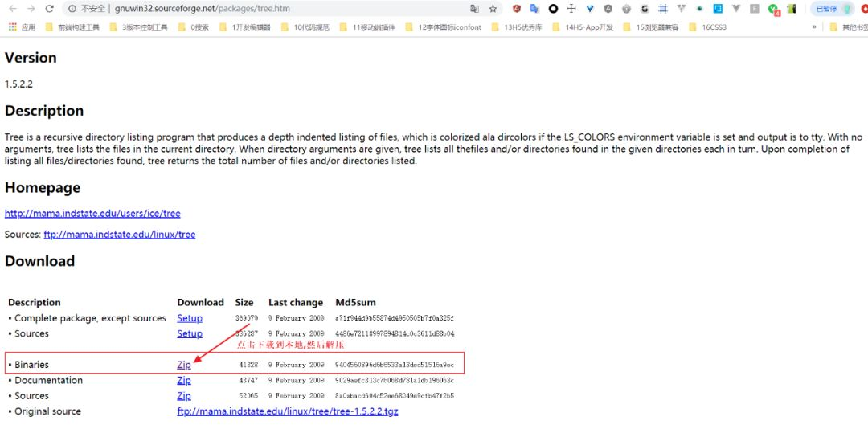This screenshot has width=868, height=429.
Task: Open the mama.indstate.edu/users/ice/tree homepage link
Action: pos(92,213)
